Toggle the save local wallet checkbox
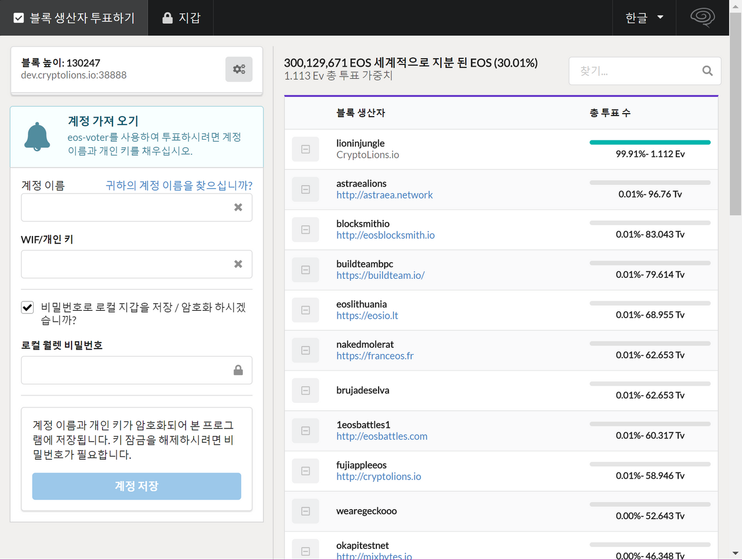This screenshot has width=742, height=560. click(27, 307)
